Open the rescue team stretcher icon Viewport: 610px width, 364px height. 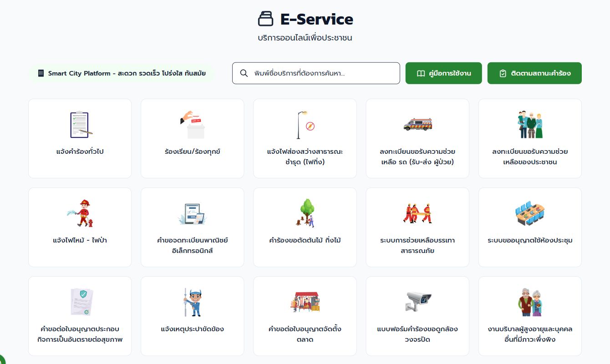(417, 213)
